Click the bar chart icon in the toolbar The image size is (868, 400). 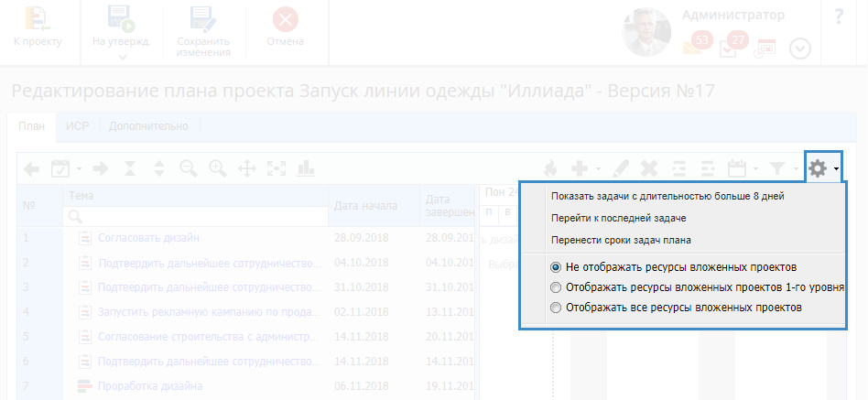point(305,168)
